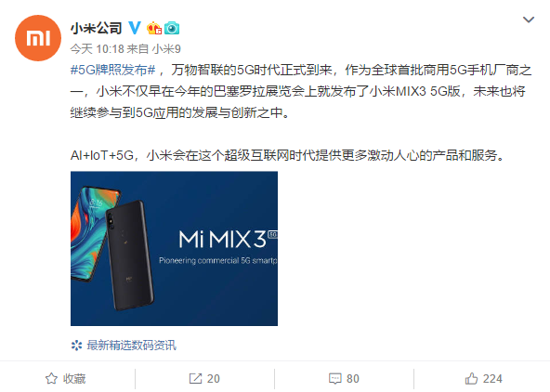
Task: Open the Mi MIX 3 5G image
Action: (174, 249)
